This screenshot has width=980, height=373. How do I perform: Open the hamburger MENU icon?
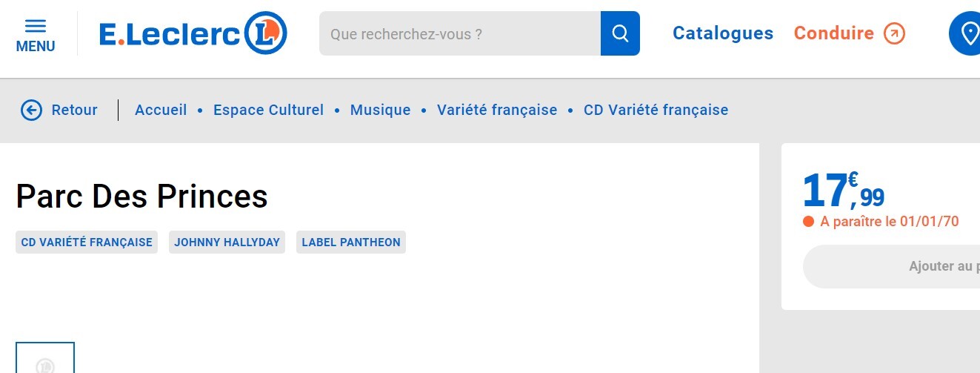[36, 27]
